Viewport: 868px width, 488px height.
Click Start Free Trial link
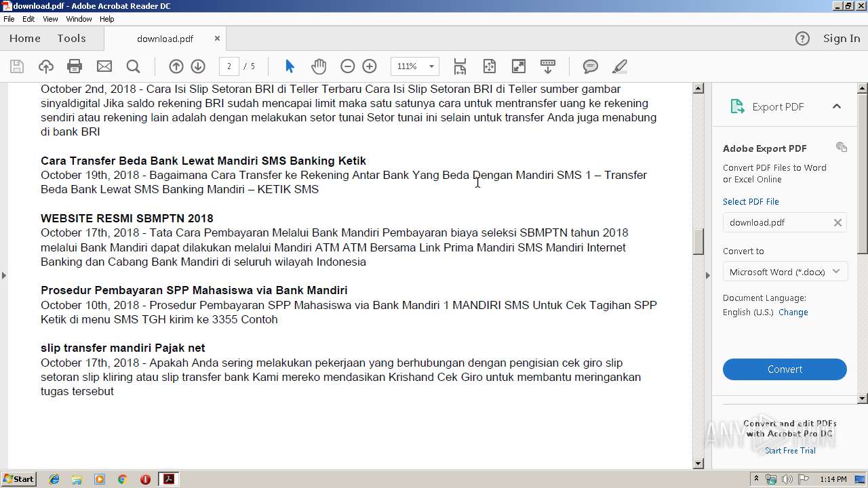pos(790,451)
